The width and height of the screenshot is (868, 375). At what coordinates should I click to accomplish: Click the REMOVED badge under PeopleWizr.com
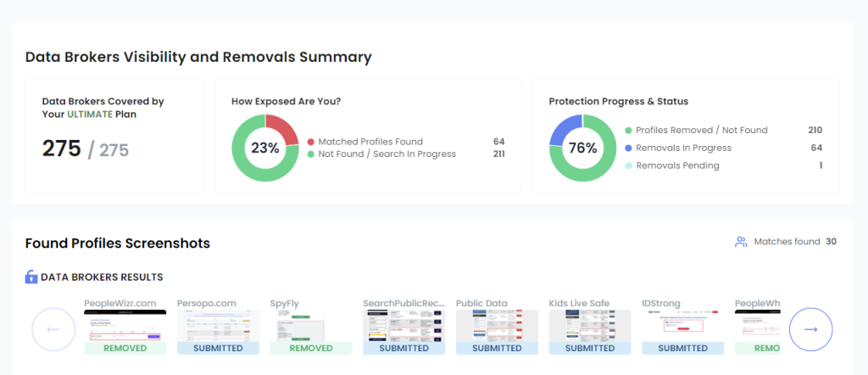click(x=125, y=349)
